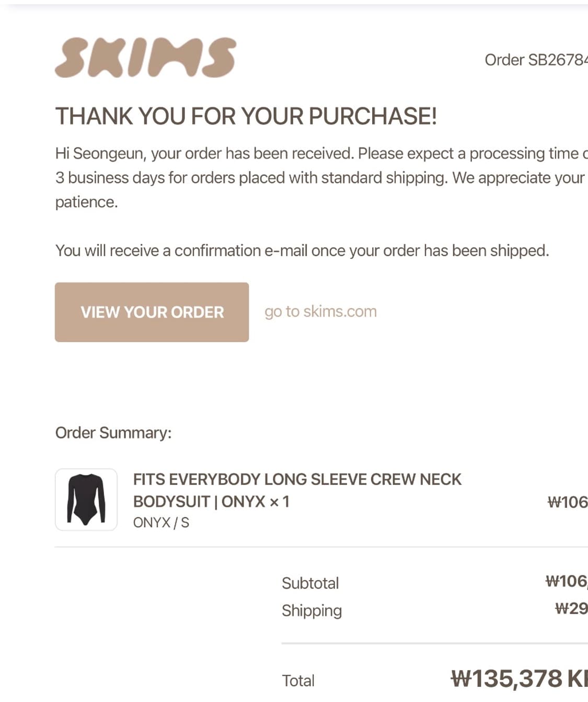
Task: Click the ₩29 shipping cost amount
Action: pos(571,608)
